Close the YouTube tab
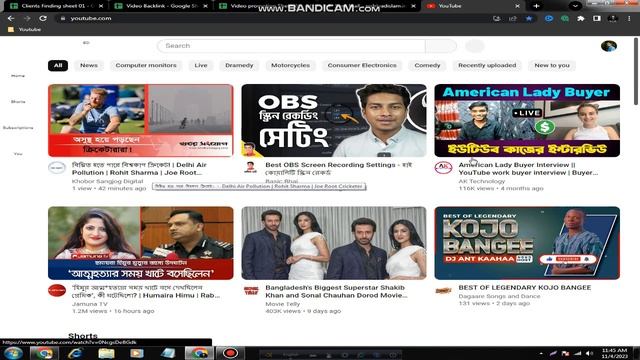The height and width of the screenshot is (360, 640). (518, 6)
